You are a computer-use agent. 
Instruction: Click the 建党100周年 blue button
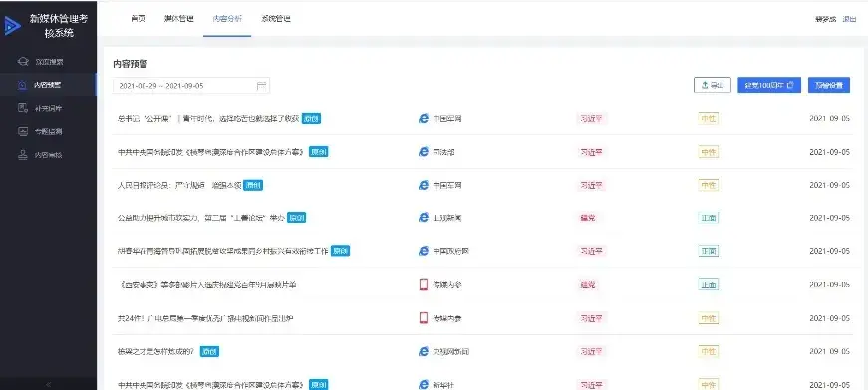tap(769, 85)
